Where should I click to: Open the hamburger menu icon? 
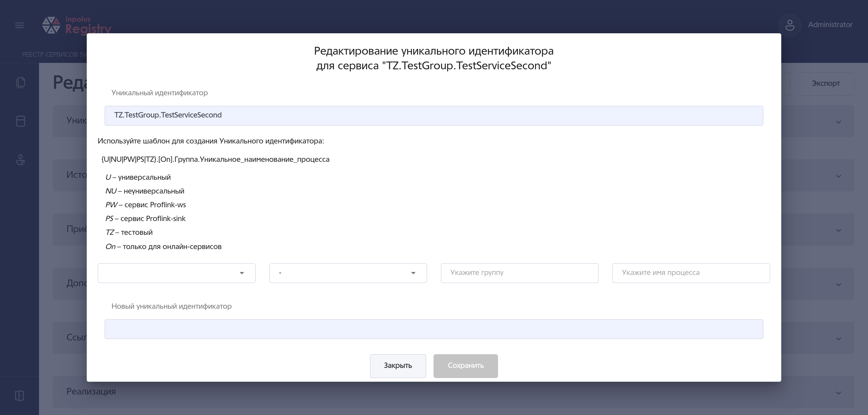pos(20,25)
